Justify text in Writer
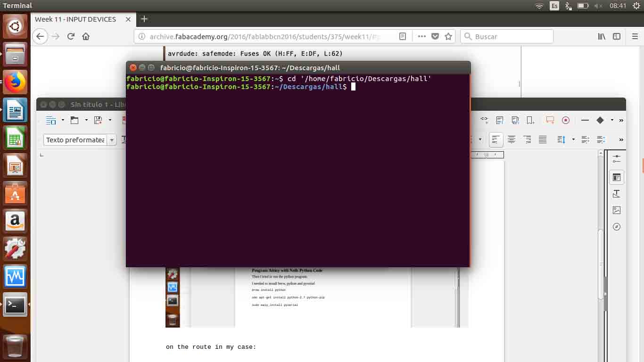Image resolution: width=644 pixels, height=362 pixels. (543, 140)
